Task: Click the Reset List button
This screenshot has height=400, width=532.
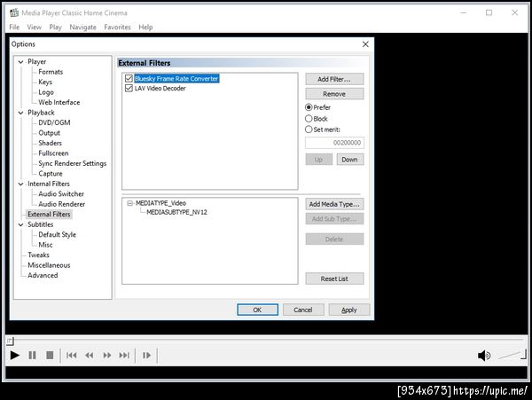Action: tap(334, 278)
